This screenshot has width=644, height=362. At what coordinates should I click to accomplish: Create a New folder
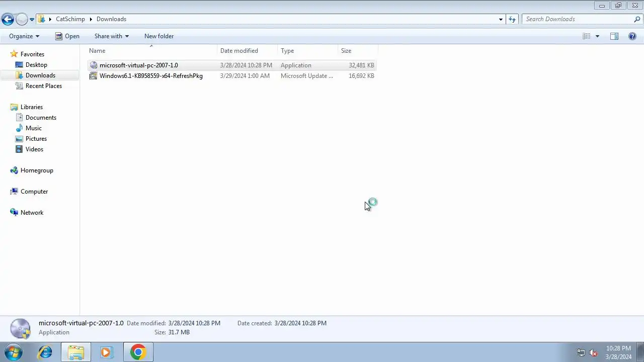[x=159, y=36]
